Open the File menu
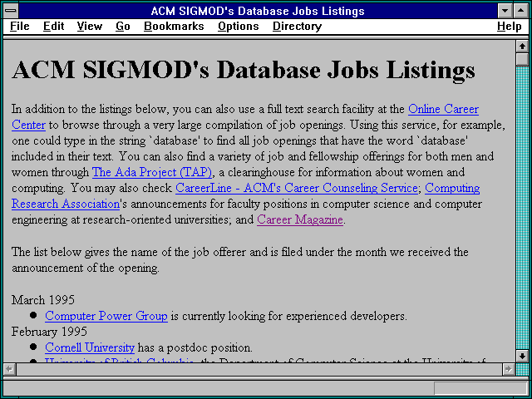The height and width of the screenshot is (399, 532). [20, 27]
